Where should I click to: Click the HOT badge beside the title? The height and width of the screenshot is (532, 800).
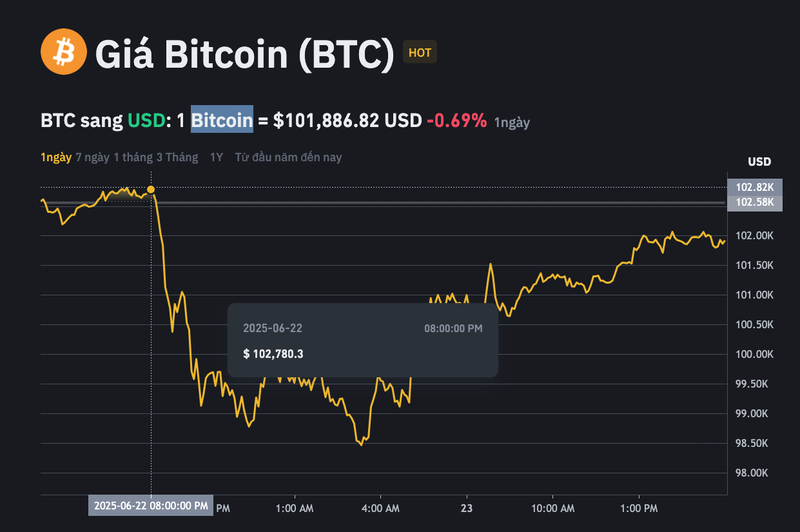point(420,53)
